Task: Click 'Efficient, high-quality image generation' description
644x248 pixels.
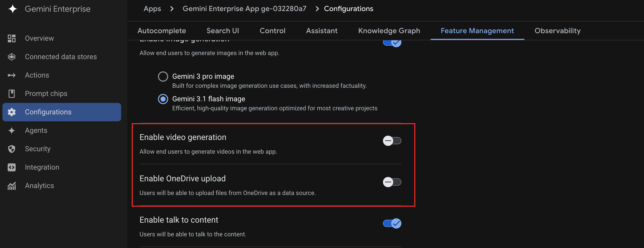Action: (x=275, y=108)
